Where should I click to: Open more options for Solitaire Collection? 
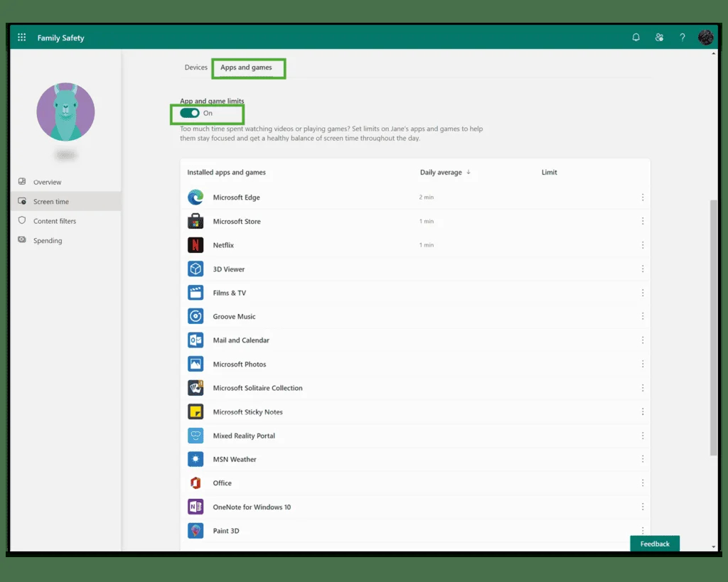(643, 387)
